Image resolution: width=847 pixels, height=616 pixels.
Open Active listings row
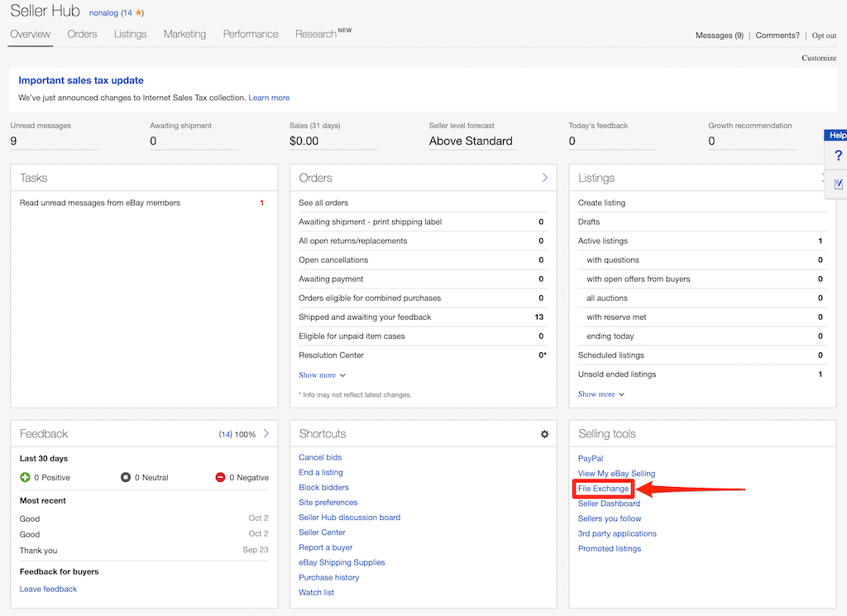click(x=701, y=241)
